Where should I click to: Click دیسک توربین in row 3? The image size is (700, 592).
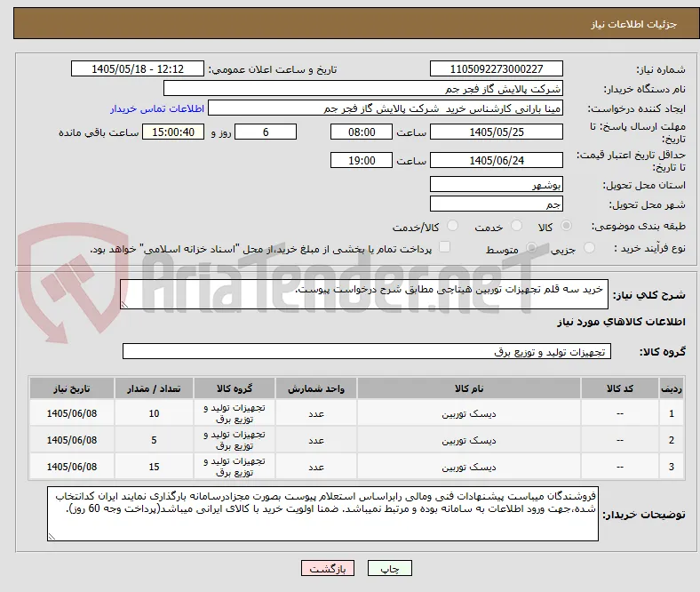(469, 467)
